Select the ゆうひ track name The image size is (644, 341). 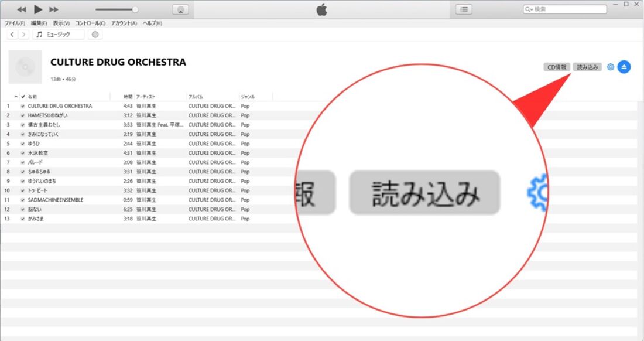(x=34, y=144)
